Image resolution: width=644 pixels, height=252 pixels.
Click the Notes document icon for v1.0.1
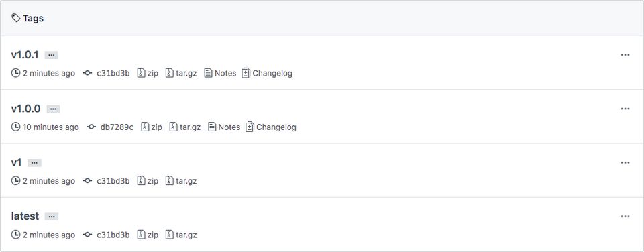[208, 74]
